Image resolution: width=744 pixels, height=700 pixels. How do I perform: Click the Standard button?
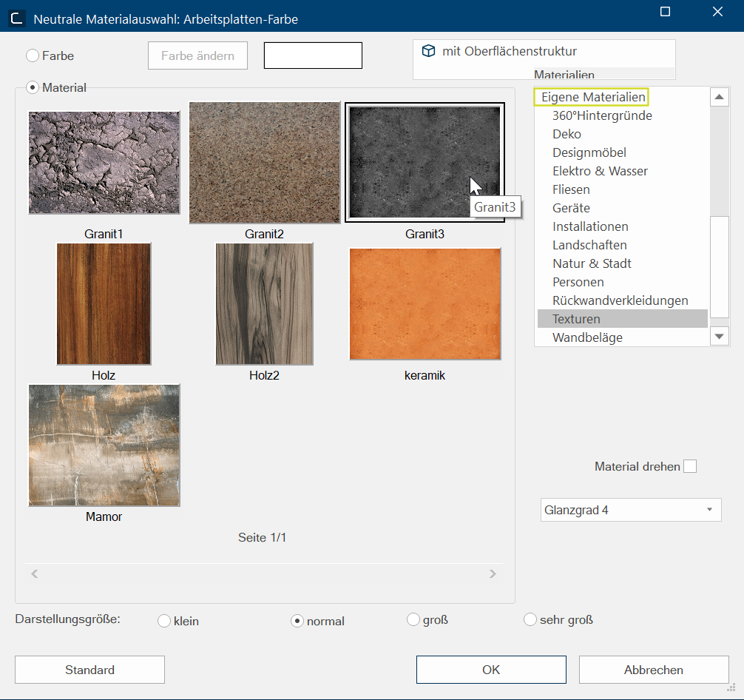click(x=89, y=670)
